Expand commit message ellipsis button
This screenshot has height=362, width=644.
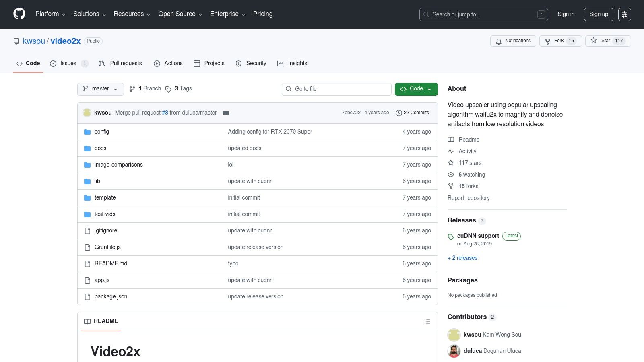pos(226,113)
